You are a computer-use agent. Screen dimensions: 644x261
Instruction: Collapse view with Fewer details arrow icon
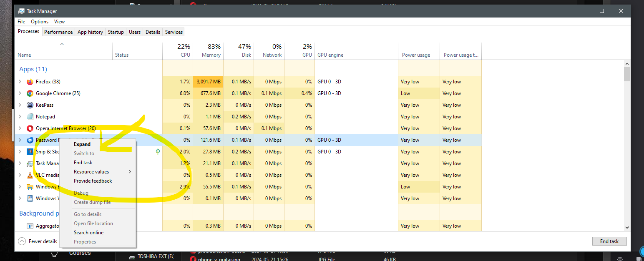pos(22,241)
